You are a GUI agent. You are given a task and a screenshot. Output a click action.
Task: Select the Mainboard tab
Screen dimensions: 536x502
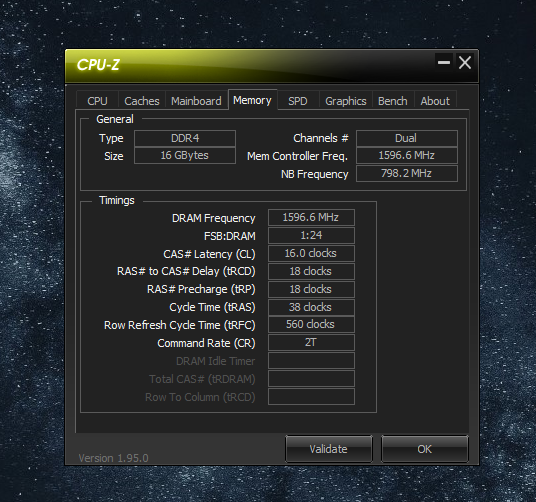(196, 101)
